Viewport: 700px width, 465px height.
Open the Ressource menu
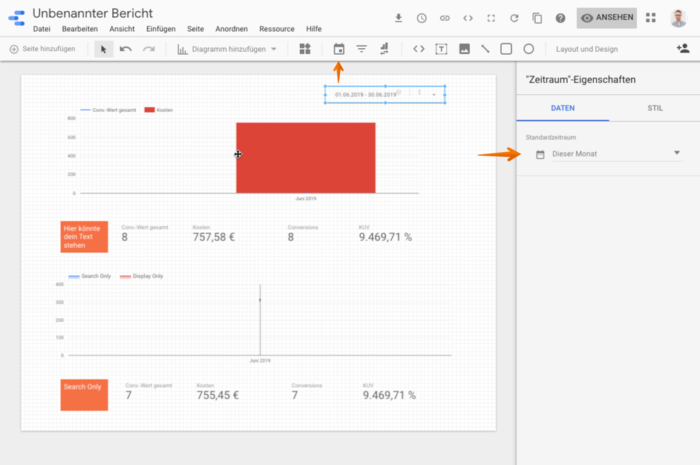coord(277,29)
